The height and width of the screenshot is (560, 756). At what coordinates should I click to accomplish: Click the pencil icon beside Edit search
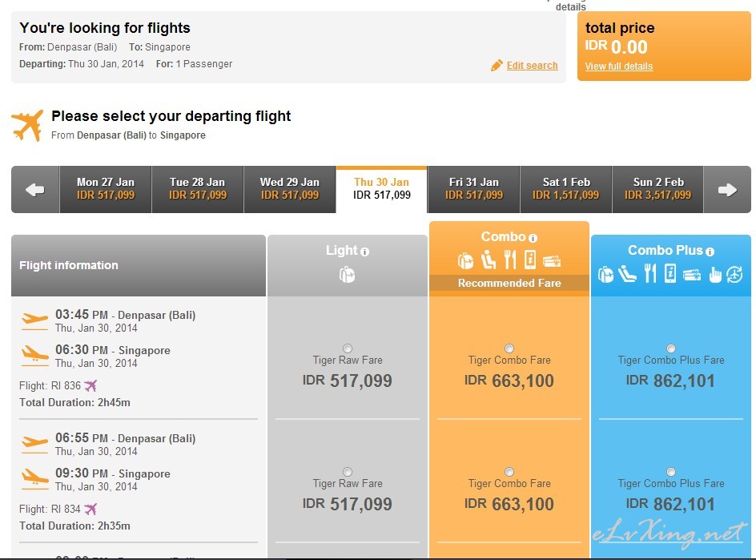coord(497,66)
